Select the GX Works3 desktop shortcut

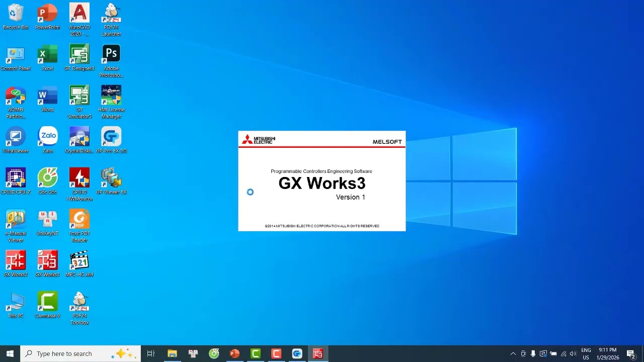(47, 264)
